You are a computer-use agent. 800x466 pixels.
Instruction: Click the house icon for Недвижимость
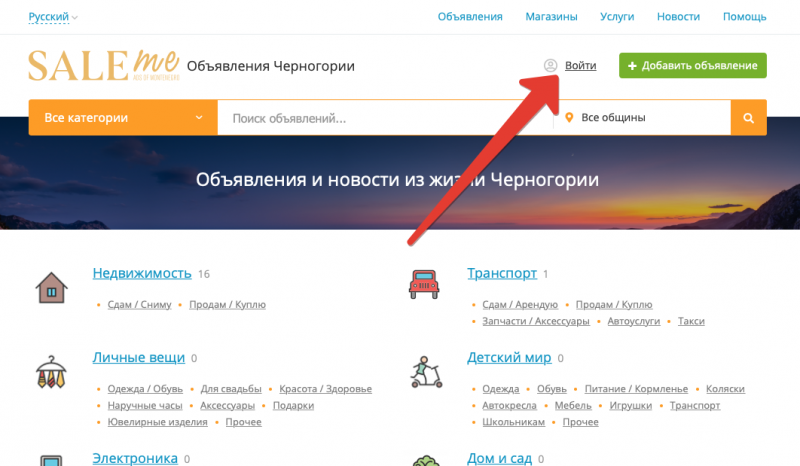pos(52,287)
